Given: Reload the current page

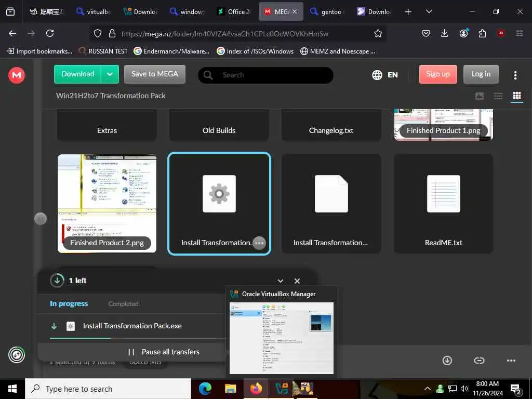Looking at the screenshot, I should click(50, 33).
